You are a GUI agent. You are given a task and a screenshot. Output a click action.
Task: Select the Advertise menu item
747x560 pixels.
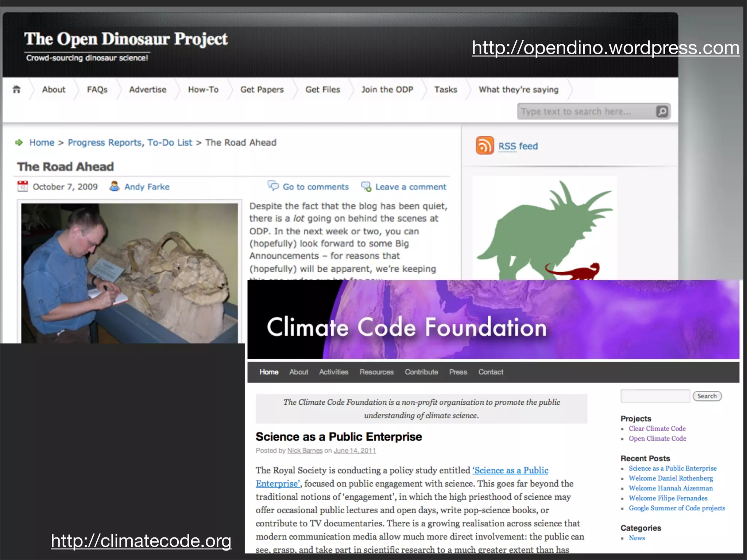(x=148, y=90)
